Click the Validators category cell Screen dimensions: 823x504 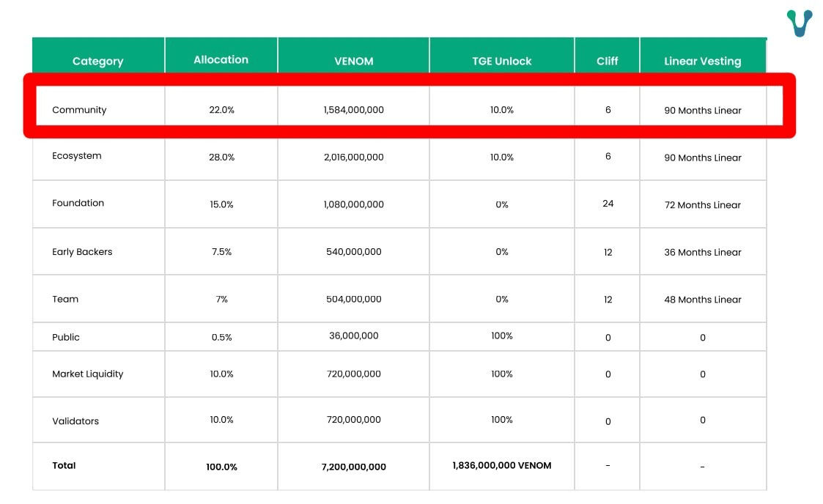coord(75,421)
